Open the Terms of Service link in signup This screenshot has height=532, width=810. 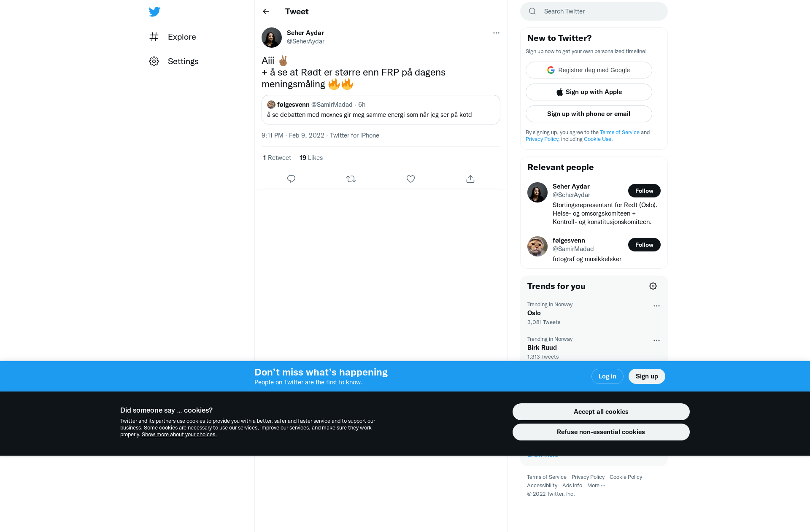(x=619, y=132)
